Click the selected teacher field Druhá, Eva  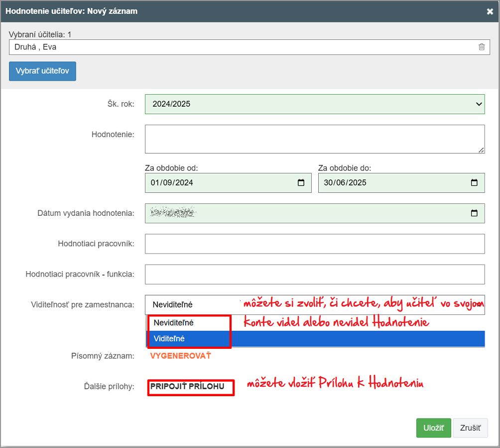(239, 47)
